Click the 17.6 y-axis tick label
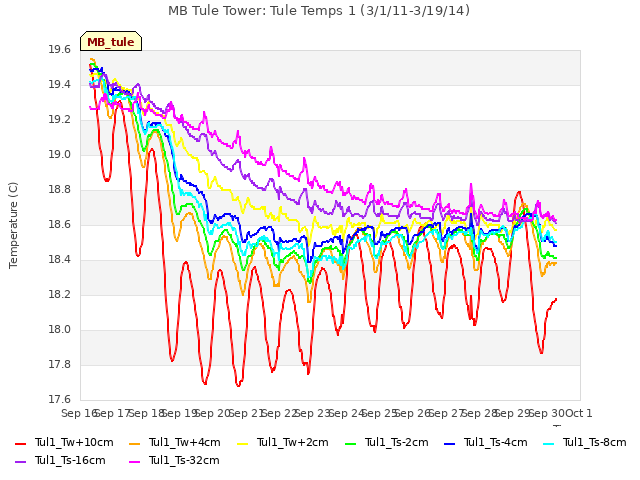Screen dimensions: 640x480 (x=60, y=400)
